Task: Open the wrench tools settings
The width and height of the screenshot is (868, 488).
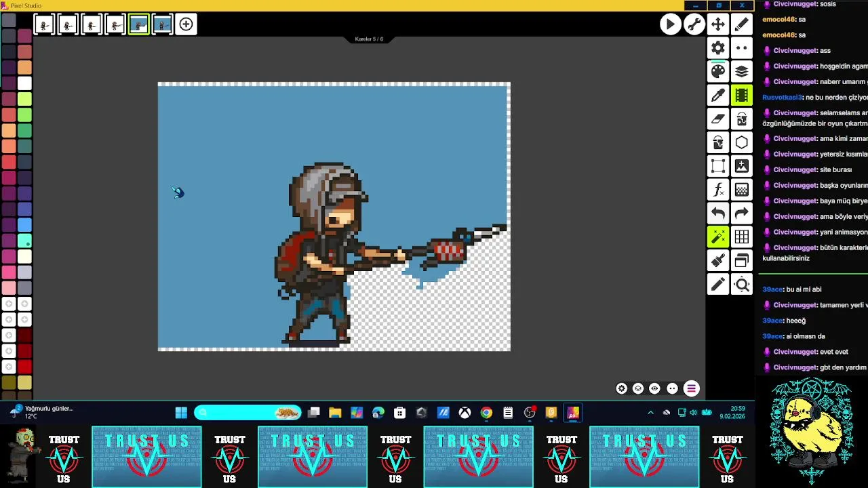Action: [694, 24]
